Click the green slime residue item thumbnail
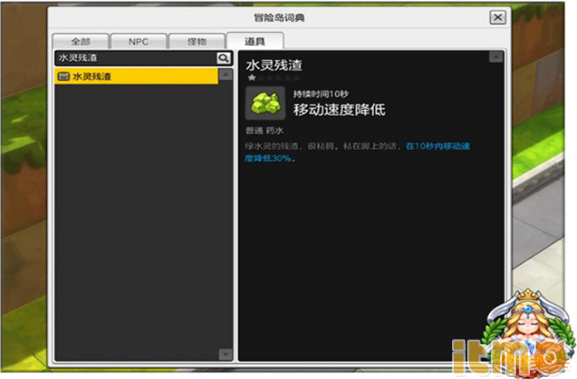This screenshot has height=379, width=577. (265, 103)
